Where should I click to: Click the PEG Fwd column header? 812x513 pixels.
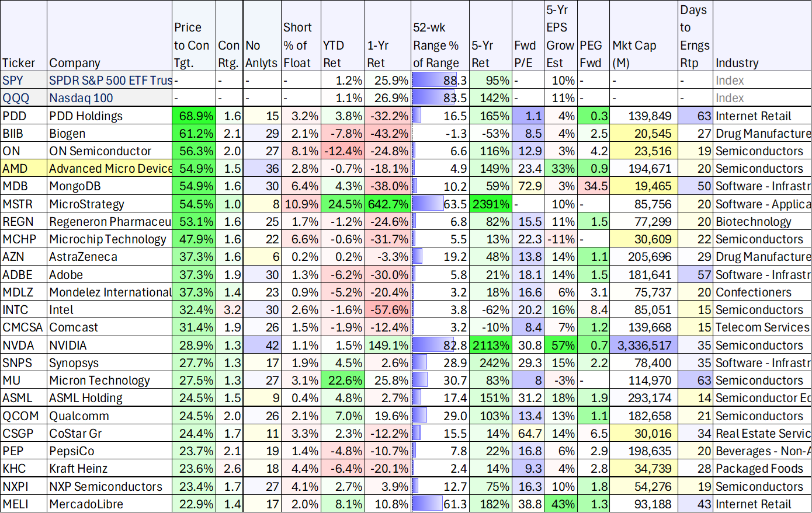click(594, 36)
